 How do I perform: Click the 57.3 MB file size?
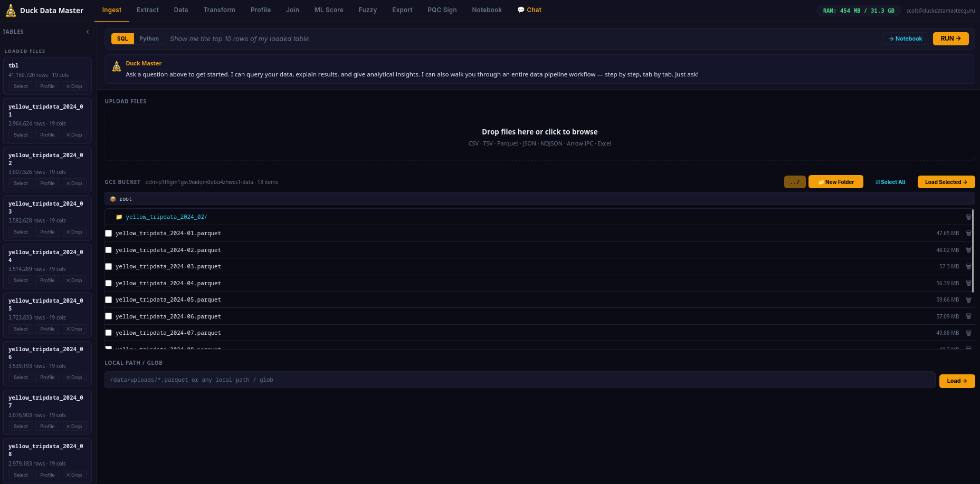(949, 266)
